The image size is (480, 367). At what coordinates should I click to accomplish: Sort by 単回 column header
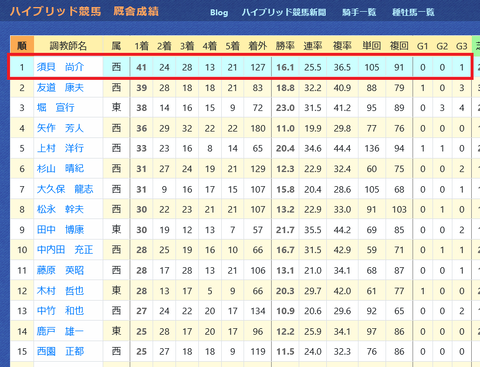(372, 45)
